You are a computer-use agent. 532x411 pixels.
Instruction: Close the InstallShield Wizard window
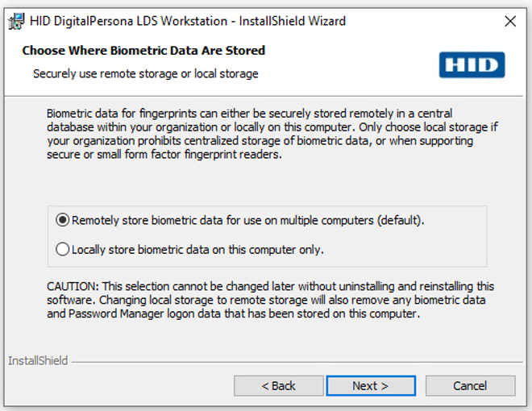point(509,21)
